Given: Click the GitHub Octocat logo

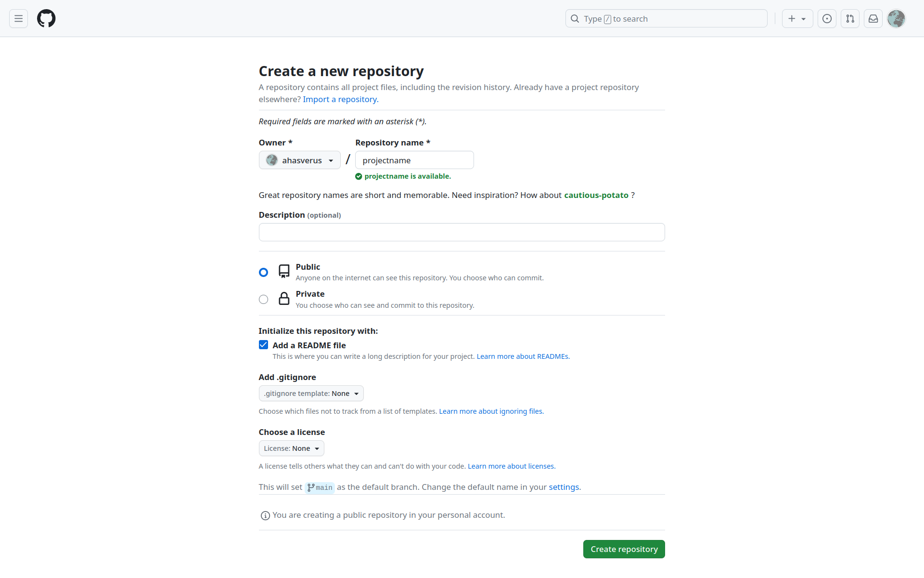Looking at the screenshot, I should pyautogui.click(x=46, y=19).
